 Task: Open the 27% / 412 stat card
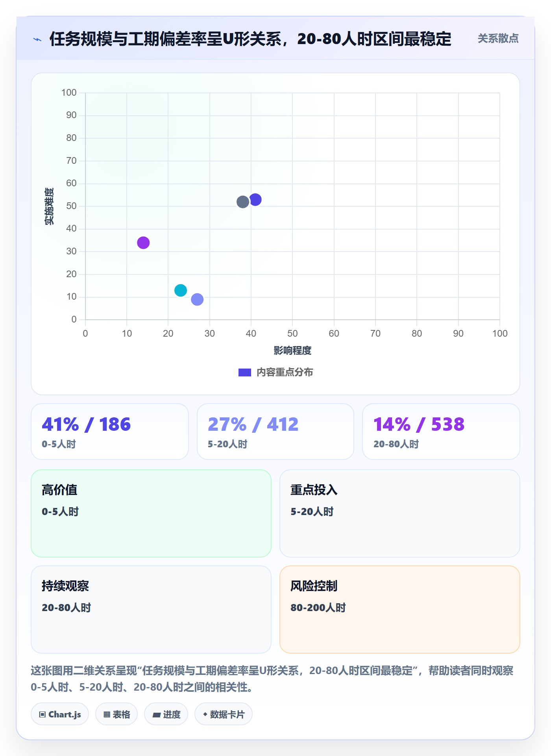[275, 432]
